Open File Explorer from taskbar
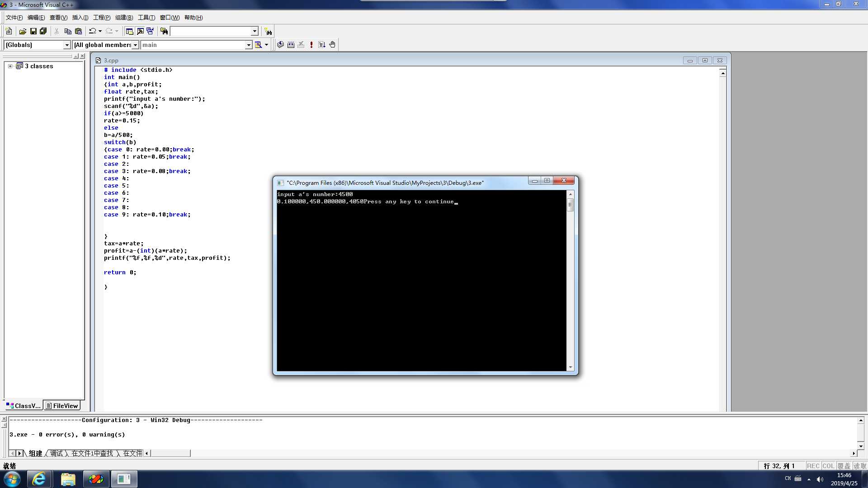868x488 pixels. 68,479
